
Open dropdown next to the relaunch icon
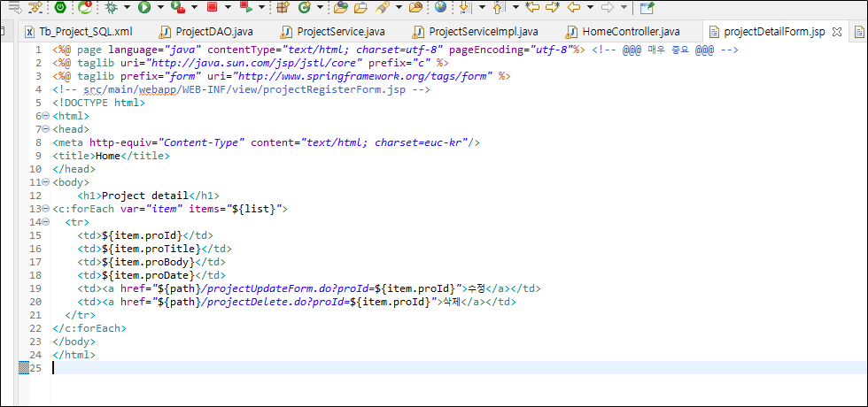tap(261, 7)
